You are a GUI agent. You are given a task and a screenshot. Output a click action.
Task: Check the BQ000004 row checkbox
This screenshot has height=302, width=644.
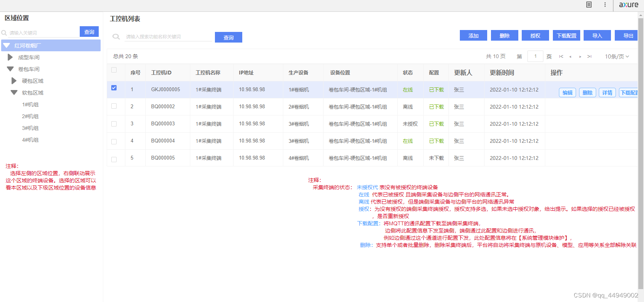tap(114, 142)
